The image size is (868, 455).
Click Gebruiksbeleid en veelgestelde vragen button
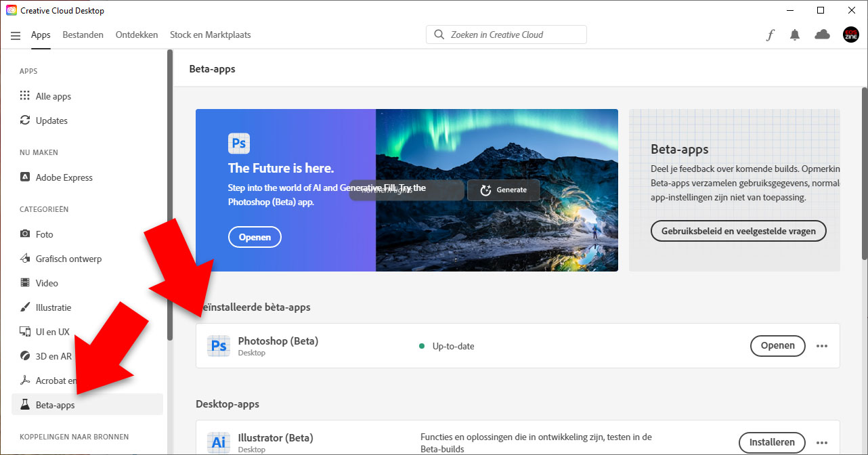[738, 231]
